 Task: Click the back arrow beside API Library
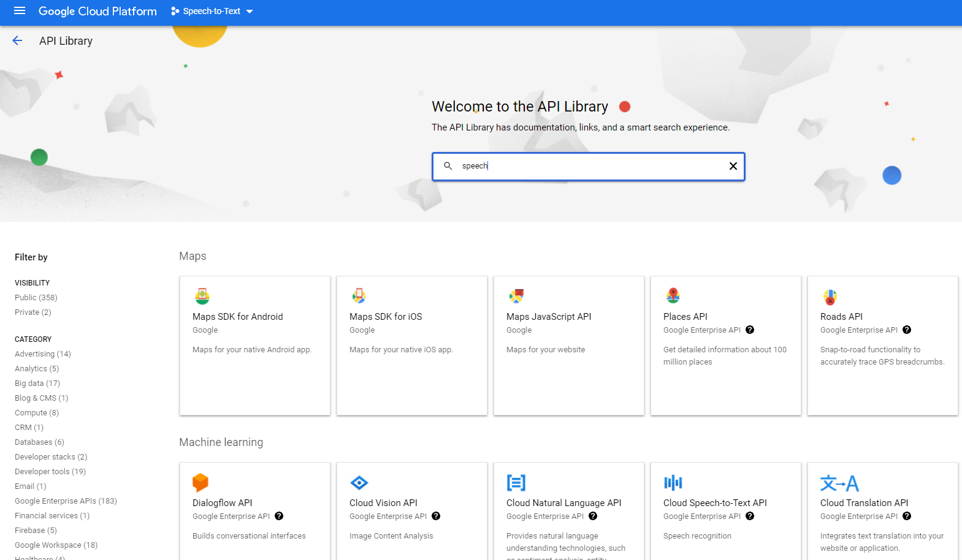coord(17,41)
